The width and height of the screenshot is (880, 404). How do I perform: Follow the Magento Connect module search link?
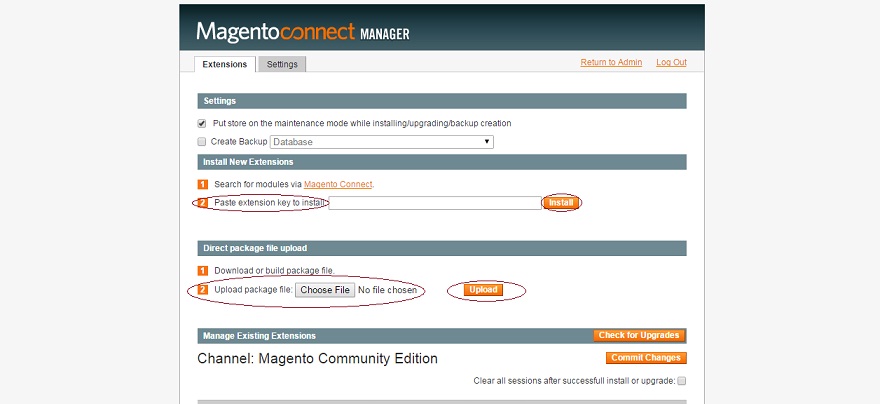point(338,184)
